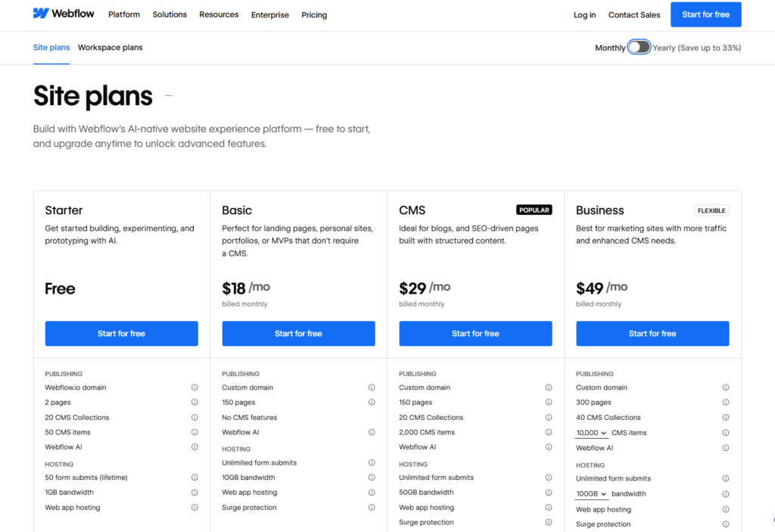This screenshot has width=775, height=532.
Task: Toggle Monthly/Yearly billing switch
Action: (639, 48)
